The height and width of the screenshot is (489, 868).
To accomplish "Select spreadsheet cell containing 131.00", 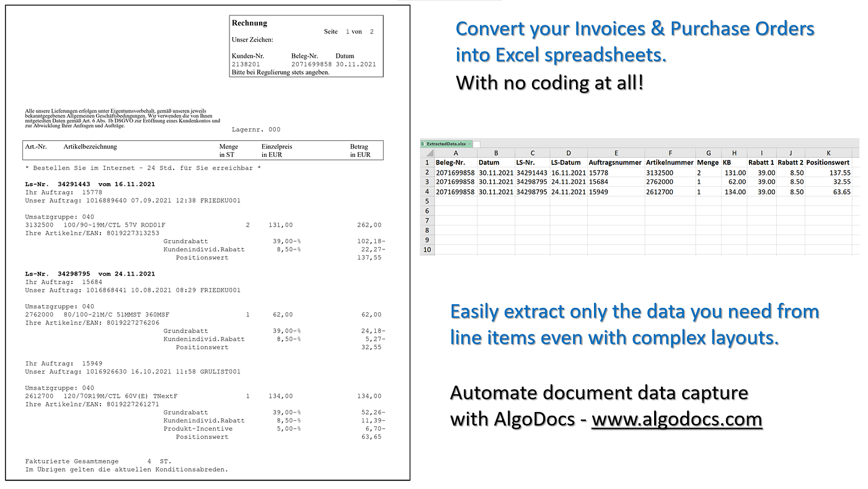I will tap(734, 173).
